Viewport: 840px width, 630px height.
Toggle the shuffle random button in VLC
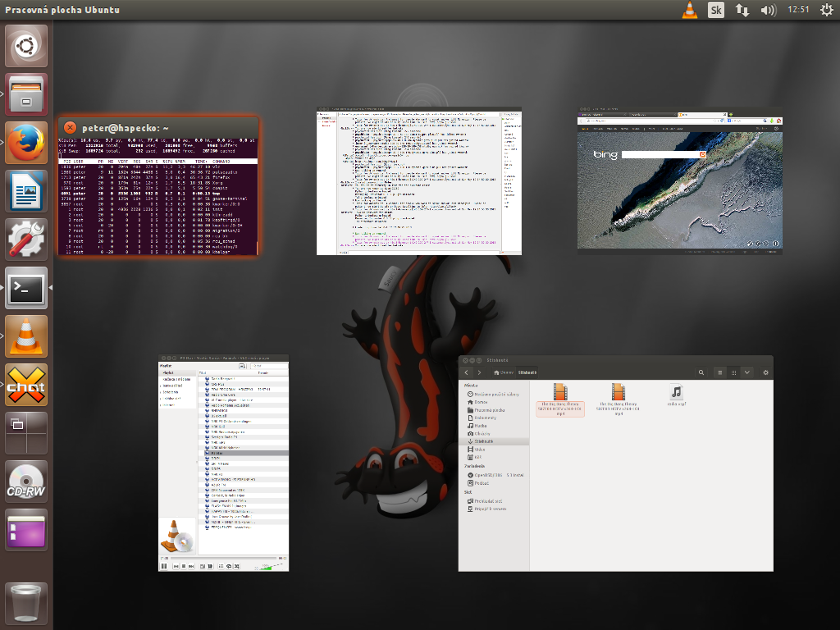coord(236,566)
